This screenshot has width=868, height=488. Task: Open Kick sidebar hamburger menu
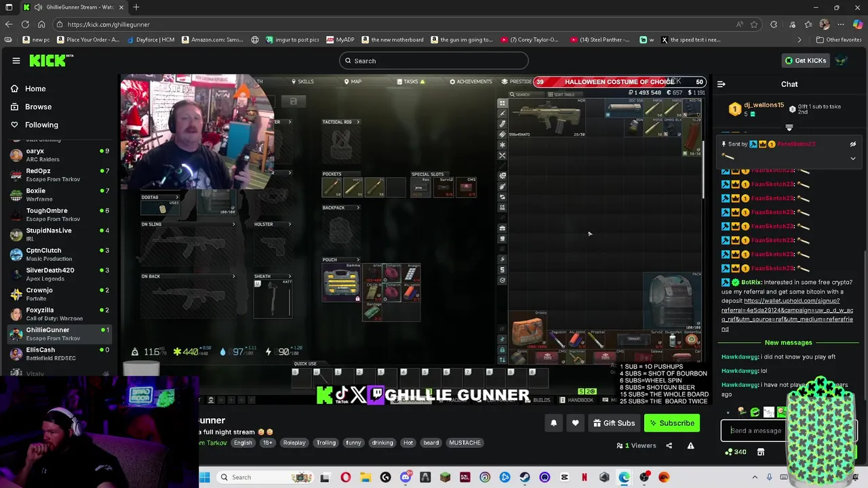(16, 60)
